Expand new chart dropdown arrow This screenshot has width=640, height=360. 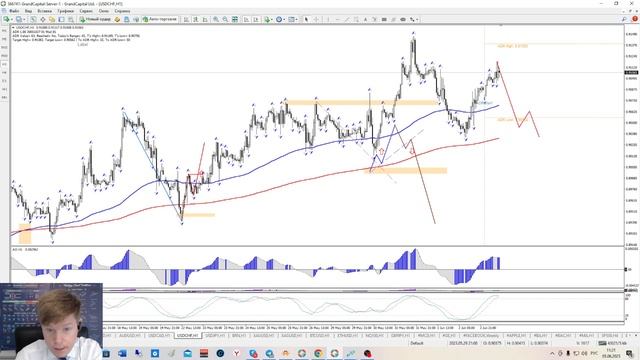pos(12,19)
